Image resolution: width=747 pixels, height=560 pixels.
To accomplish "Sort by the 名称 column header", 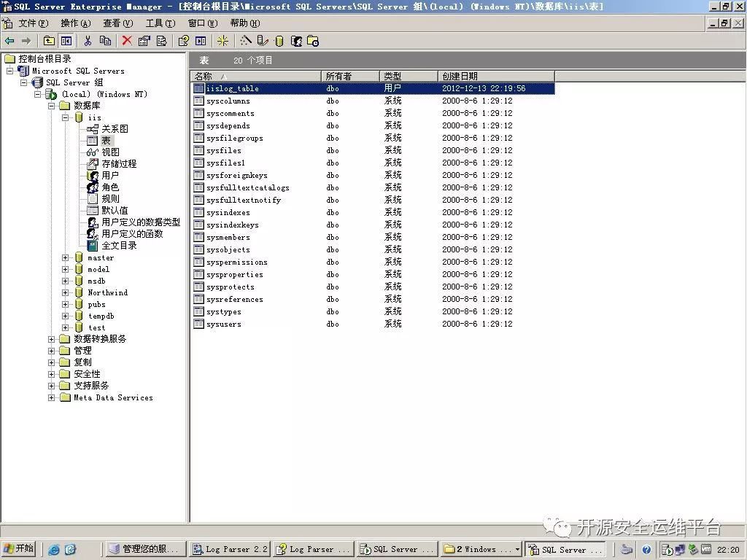I will coord(256,76).
